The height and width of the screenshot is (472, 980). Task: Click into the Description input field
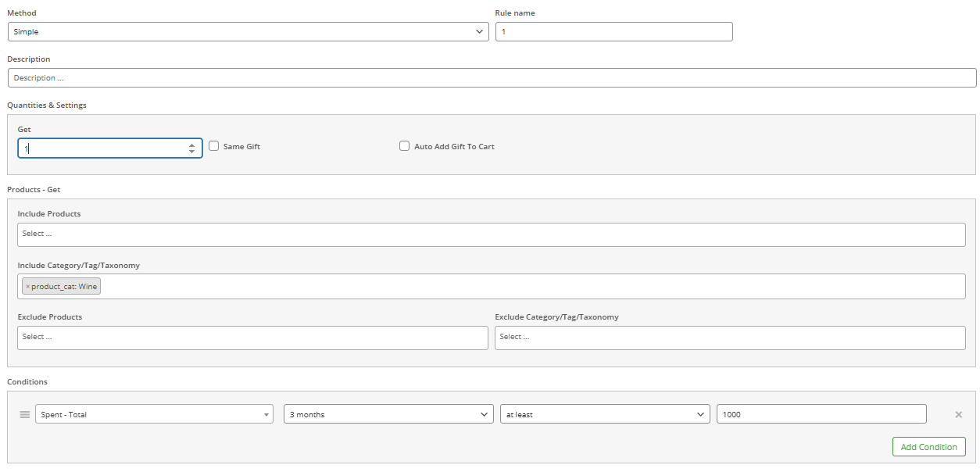pos(492,78)
